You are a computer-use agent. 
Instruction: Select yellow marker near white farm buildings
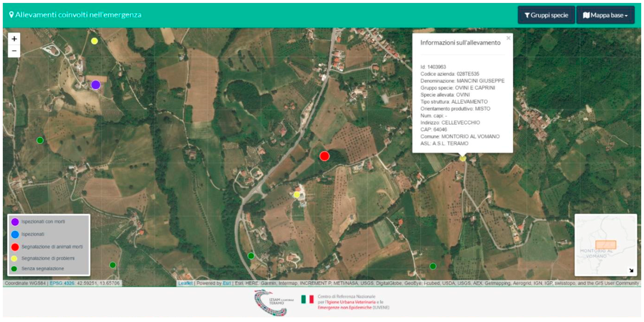[x=297, y=195]
